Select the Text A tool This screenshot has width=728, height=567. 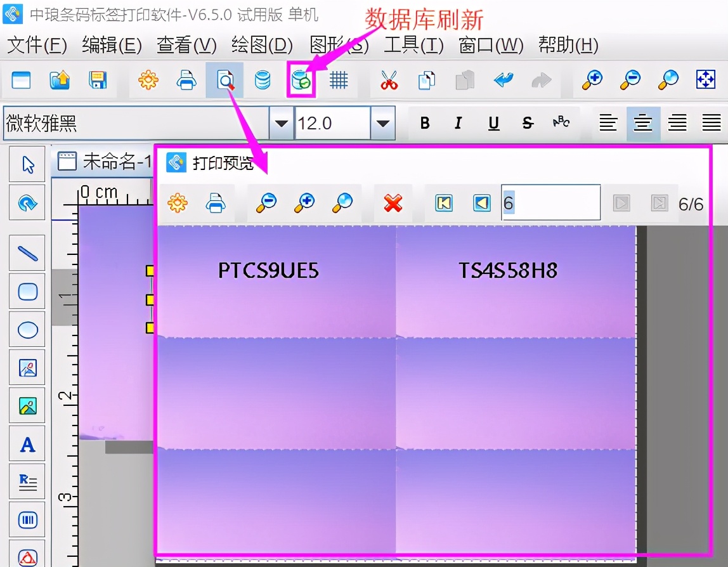[27, 445]
